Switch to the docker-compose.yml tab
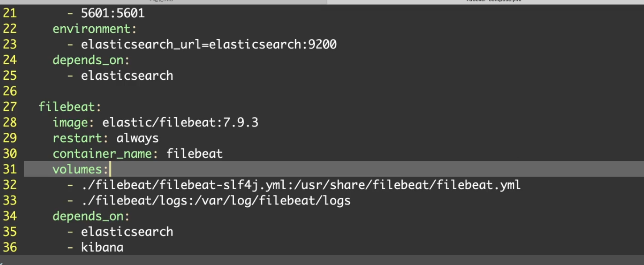The image size is (644, 265). click(493, 1)
